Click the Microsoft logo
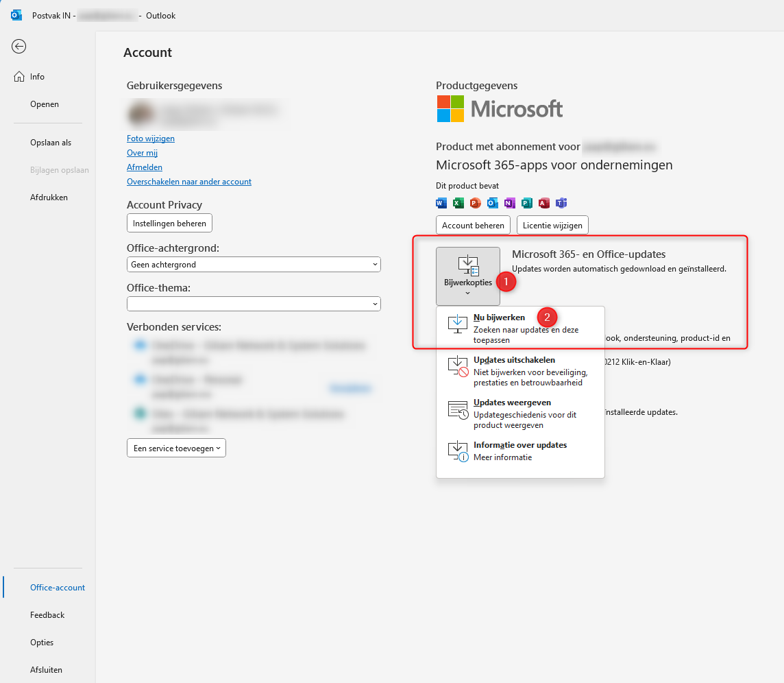This screenshot has width=784, height=683. (500, 108)
